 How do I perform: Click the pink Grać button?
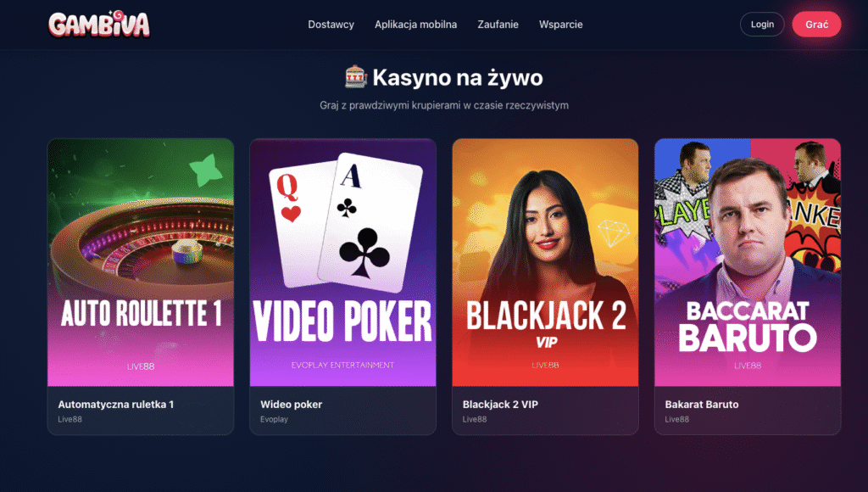click(x=816, y=25)
